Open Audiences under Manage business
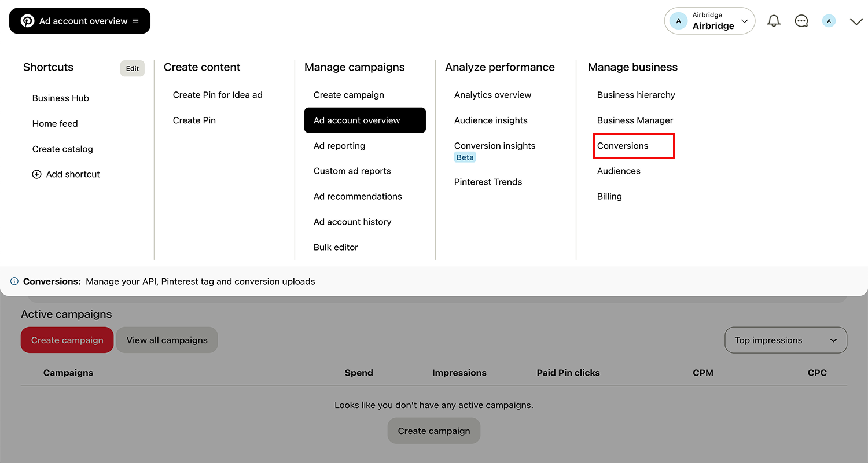 [x=619, y=171]
